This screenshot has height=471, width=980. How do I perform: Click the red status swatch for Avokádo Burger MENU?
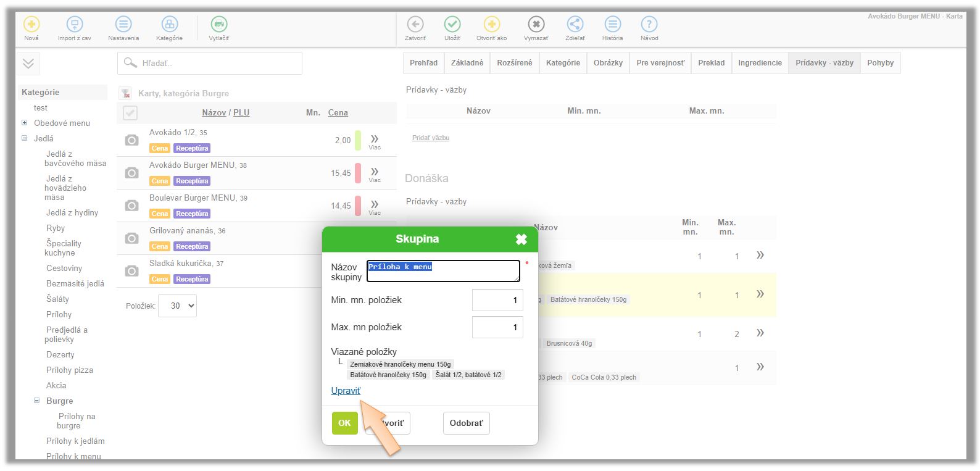click(358, 173)
